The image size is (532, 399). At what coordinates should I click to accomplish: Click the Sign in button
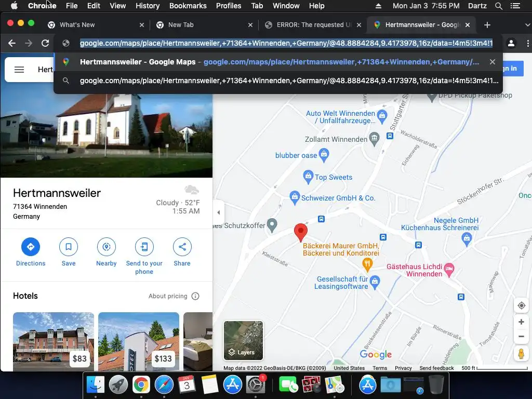512,68
